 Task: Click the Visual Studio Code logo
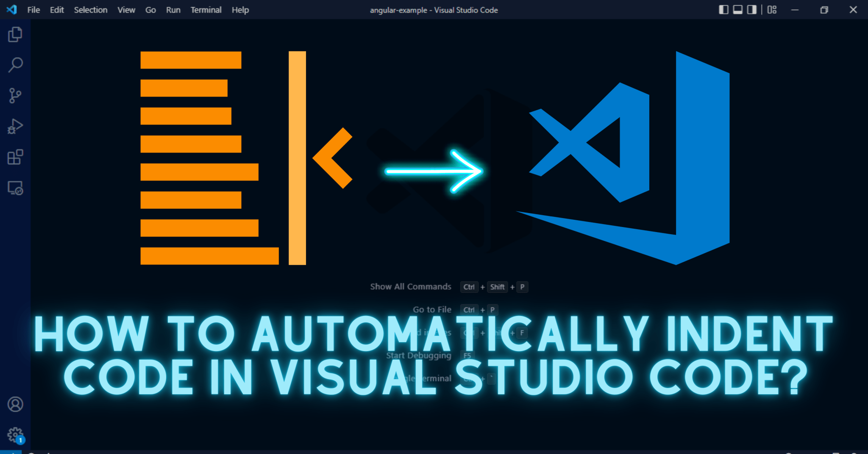[12, 9]
